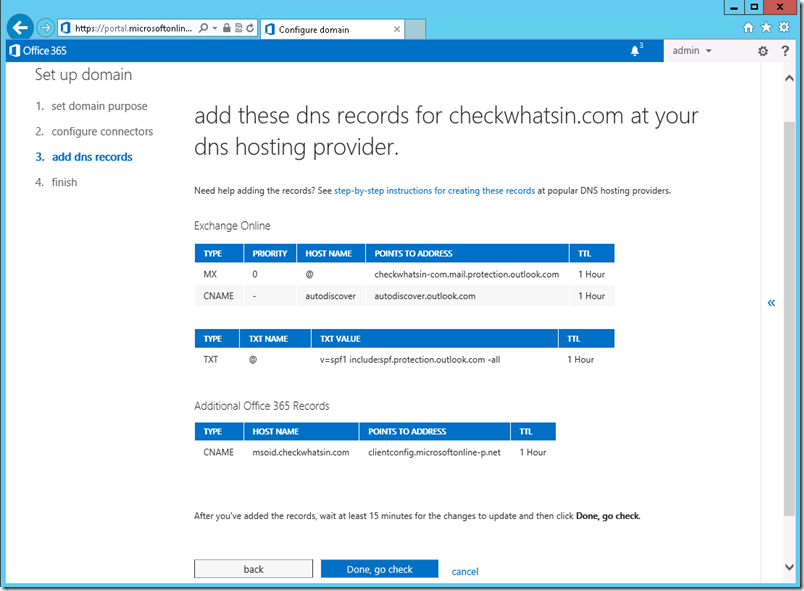Click the scrollbar up arrow
This screenshot has height=591, width=804.
click(789, 78)
